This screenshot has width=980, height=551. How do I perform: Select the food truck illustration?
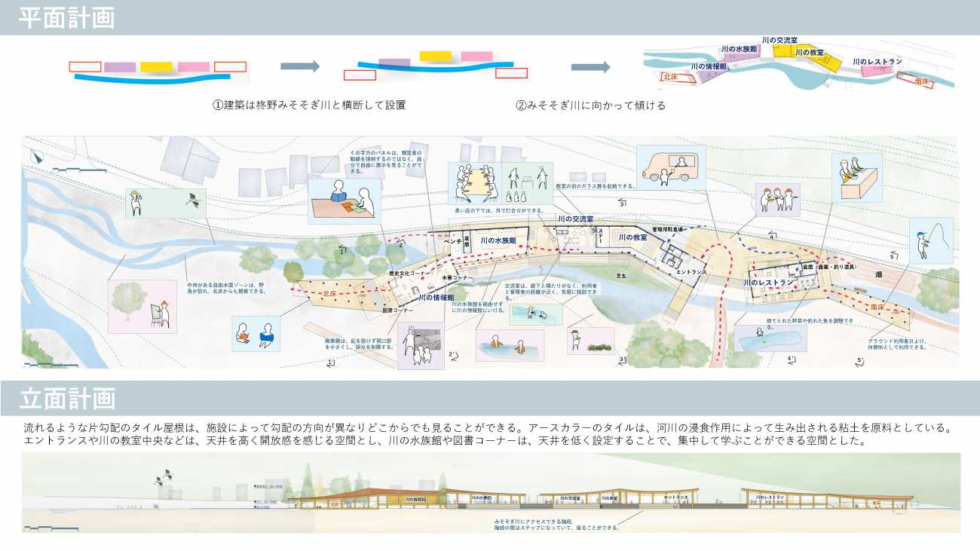[670, 167]
